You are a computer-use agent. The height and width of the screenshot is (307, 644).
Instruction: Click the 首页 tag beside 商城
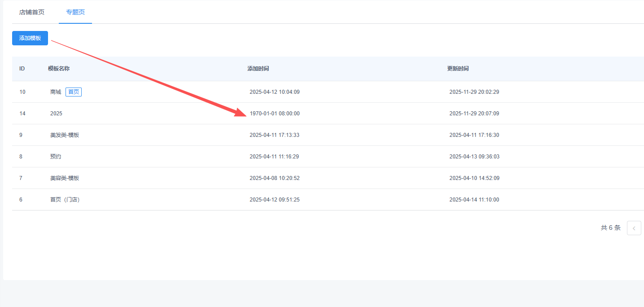point(74,92)
